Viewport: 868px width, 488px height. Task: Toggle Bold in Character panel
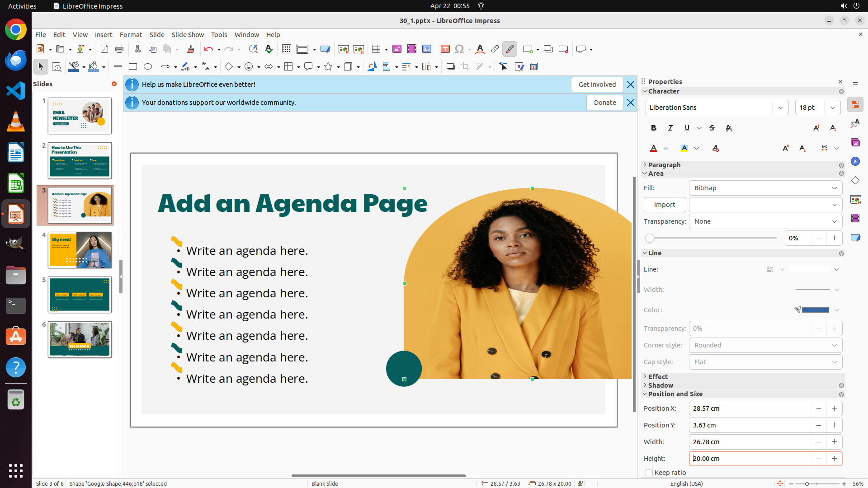coord(654,128)
